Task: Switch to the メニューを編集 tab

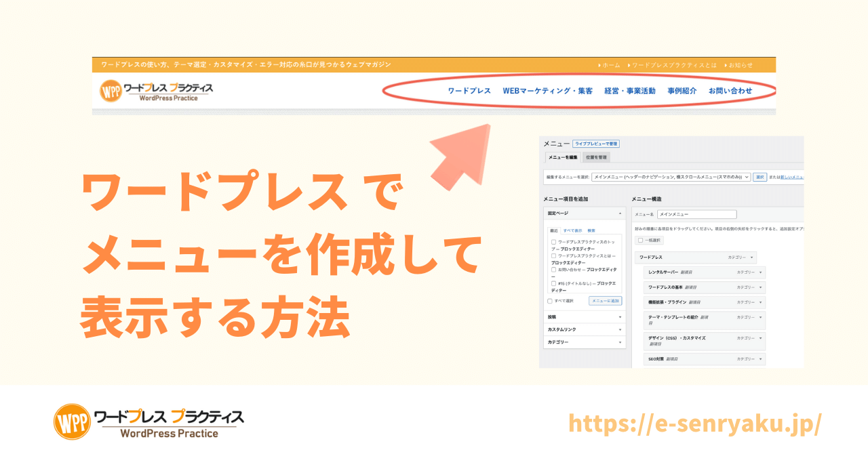Action: coord(563,157)
